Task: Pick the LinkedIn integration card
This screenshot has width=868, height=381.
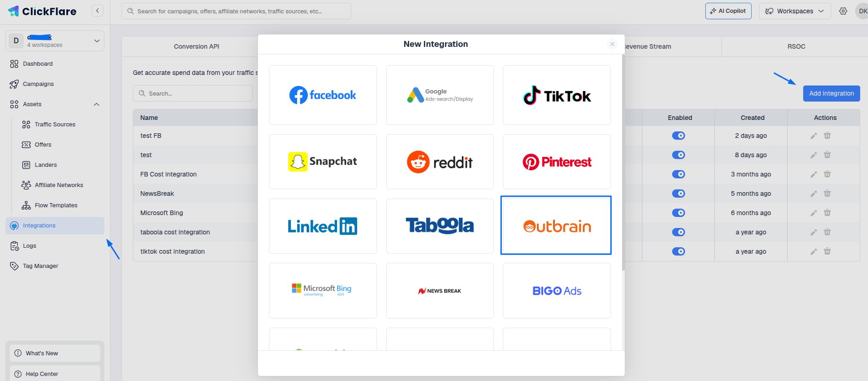Action: click(323, 226)
